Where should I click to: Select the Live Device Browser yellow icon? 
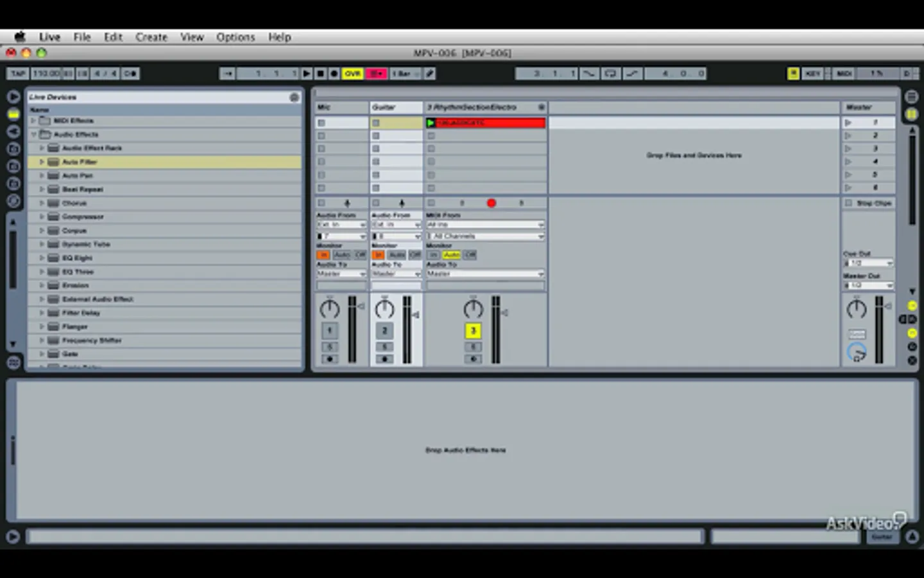(x=13, y=114)
